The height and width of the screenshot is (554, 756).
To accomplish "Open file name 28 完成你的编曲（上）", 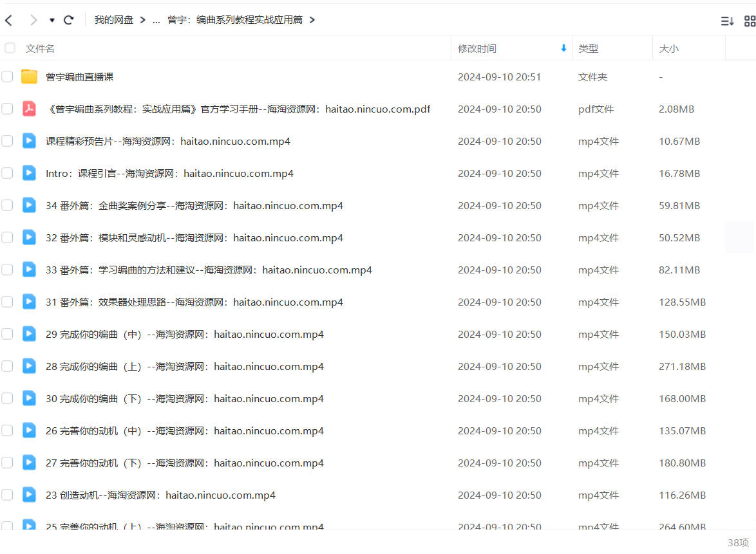I will tap(185, 367).
